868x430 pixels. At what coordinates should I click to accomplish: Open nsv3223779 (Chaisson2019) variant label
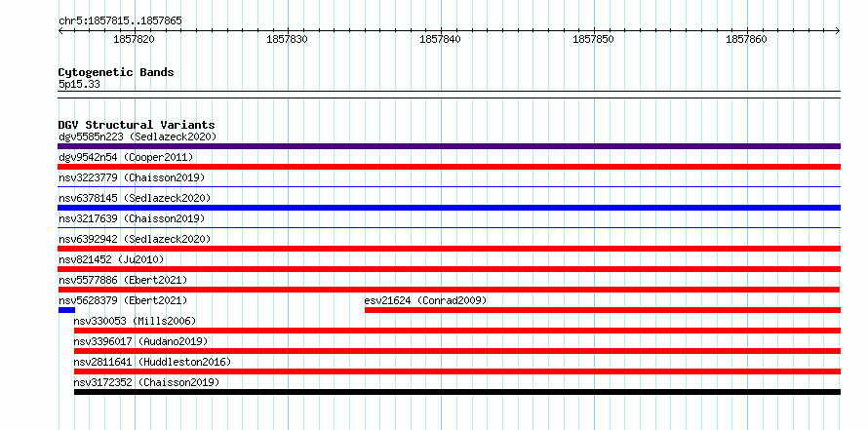[132, 177]
